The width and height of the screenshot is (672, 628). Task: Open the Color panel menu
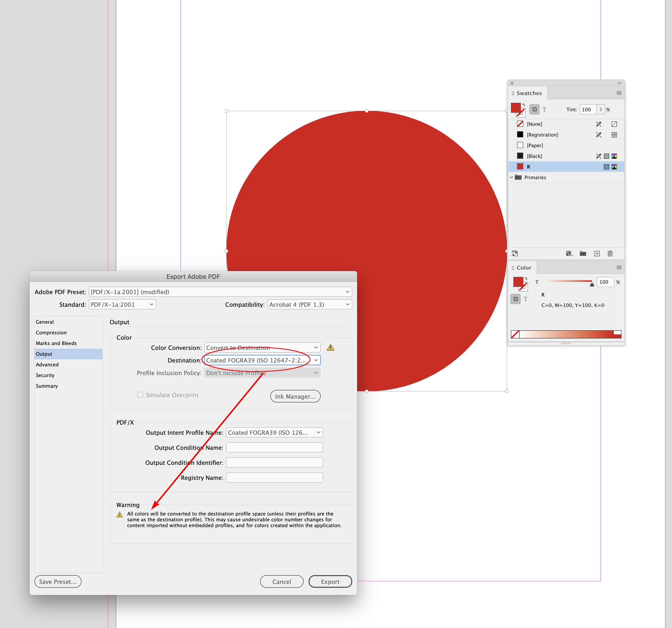pos(619,267)
